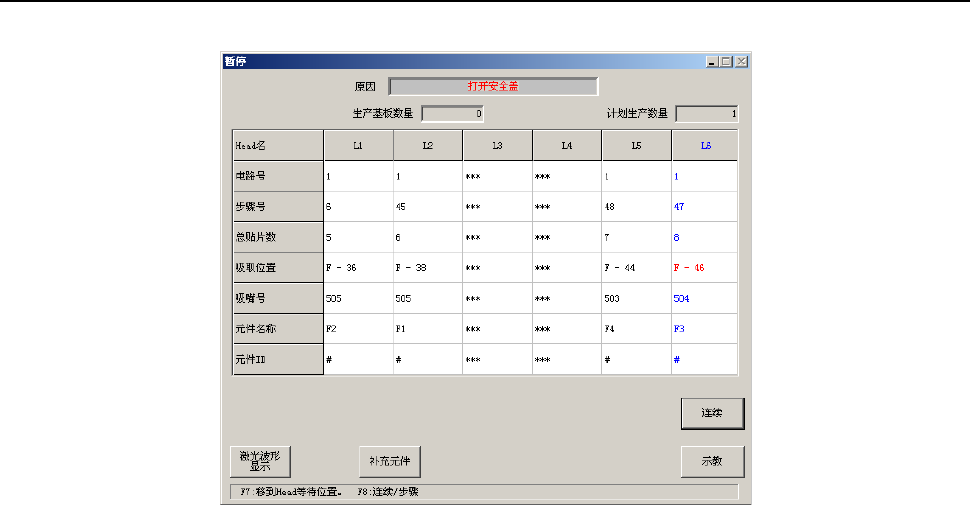
Task: Click the 计划生产数量 planned count field
Action: [707, 113]
